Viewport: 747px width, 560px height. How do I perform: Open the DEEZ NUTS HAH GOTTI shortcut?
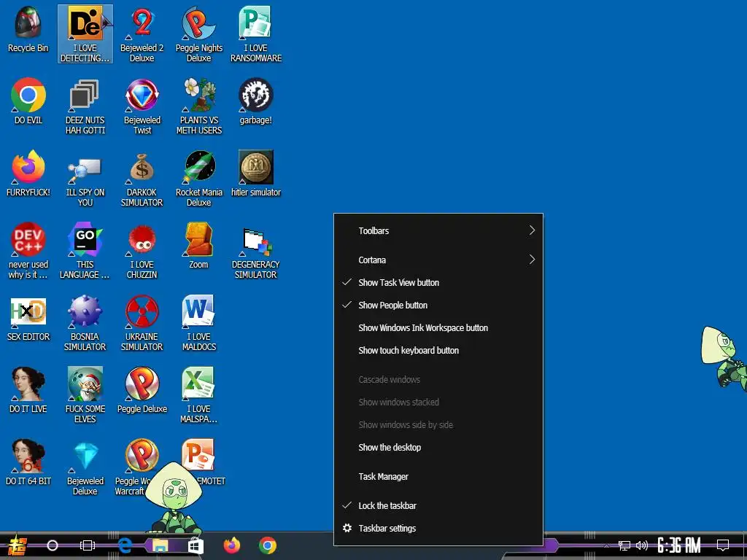[85, 106]
